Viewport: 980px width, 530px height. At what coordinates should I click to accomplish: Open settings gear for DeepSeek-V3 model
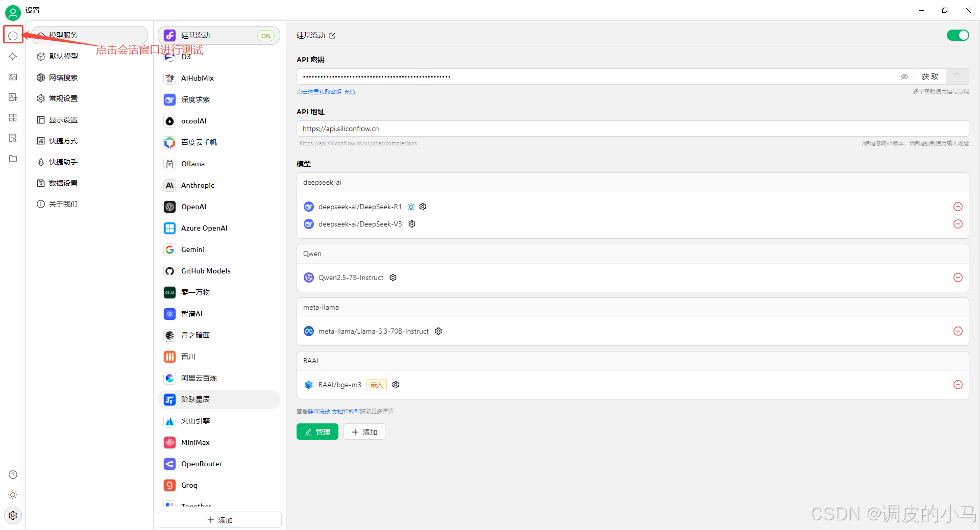click(x=412, y=224)
